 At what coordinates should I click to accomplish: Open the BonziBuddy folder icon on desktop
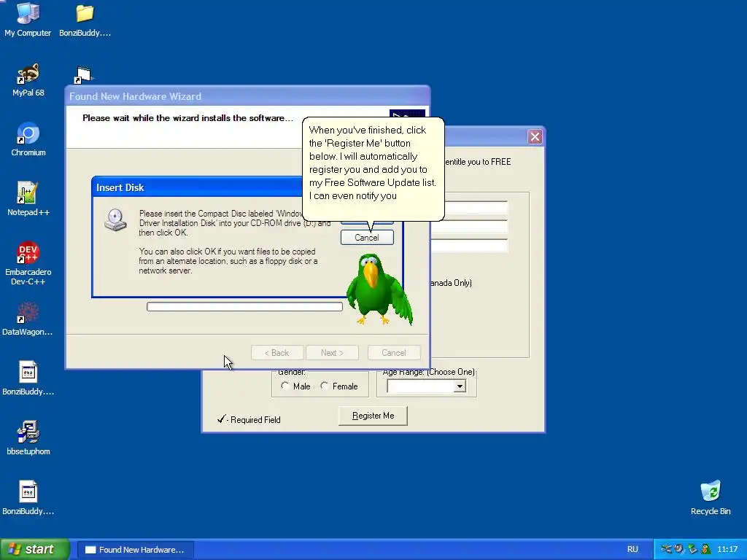85,19
